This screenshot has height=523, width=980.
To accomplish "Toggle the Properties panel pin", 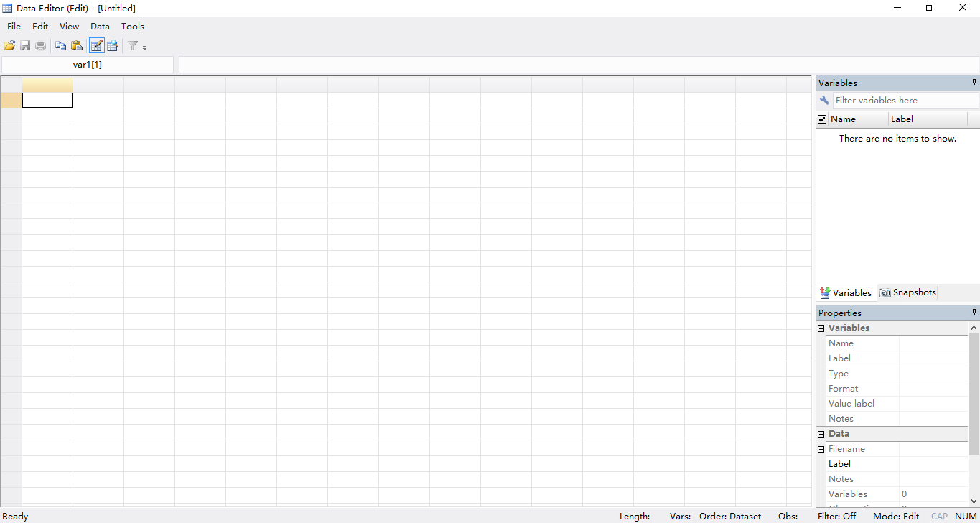I will tap(974, 313).
